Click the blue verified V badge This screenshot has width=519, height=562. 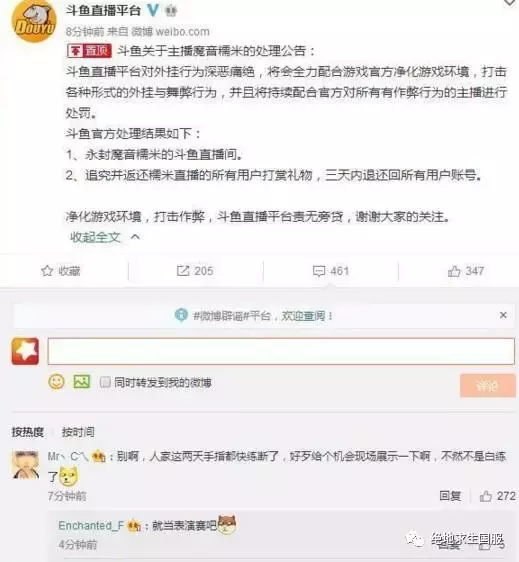[x=153, y=11]
